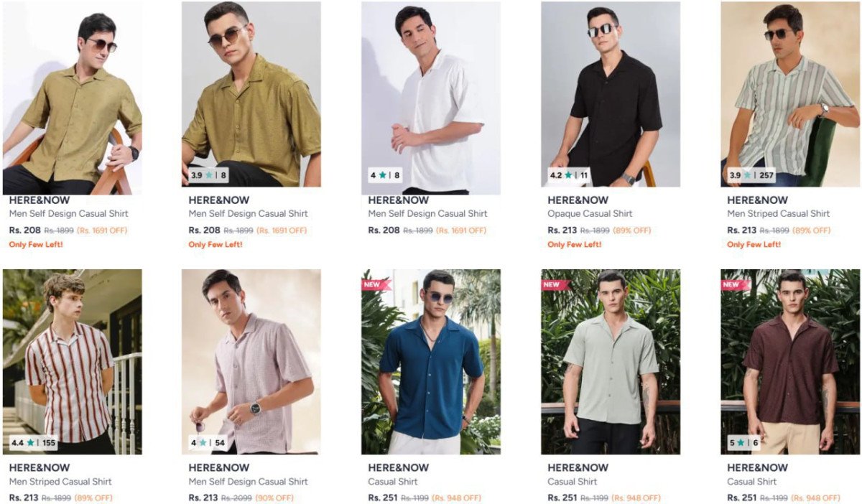862x504 pixels.
Task: Click HERE&NOW brand above Opaque Casual Shirt
Action: click(x=578, y=200)
